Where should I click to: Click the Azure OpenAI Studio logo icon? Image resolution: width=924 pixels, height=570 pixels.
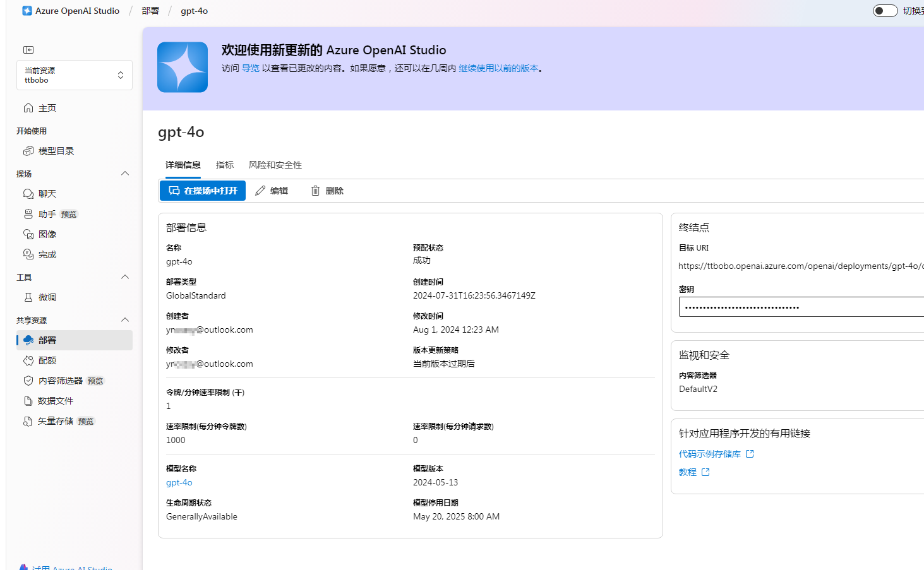(x=27, y=11)
